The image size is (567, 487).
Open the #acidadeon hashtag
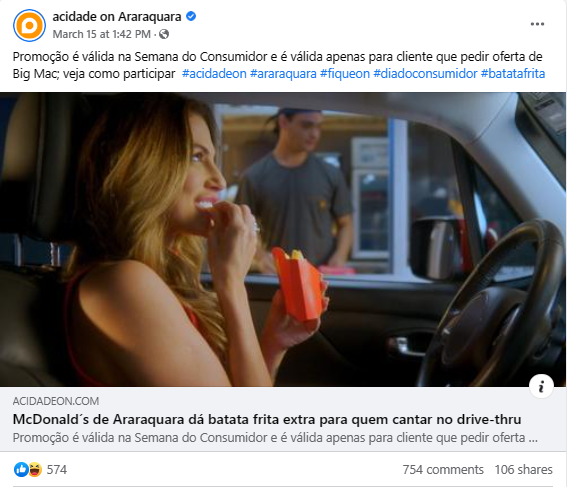pos(214,73)
